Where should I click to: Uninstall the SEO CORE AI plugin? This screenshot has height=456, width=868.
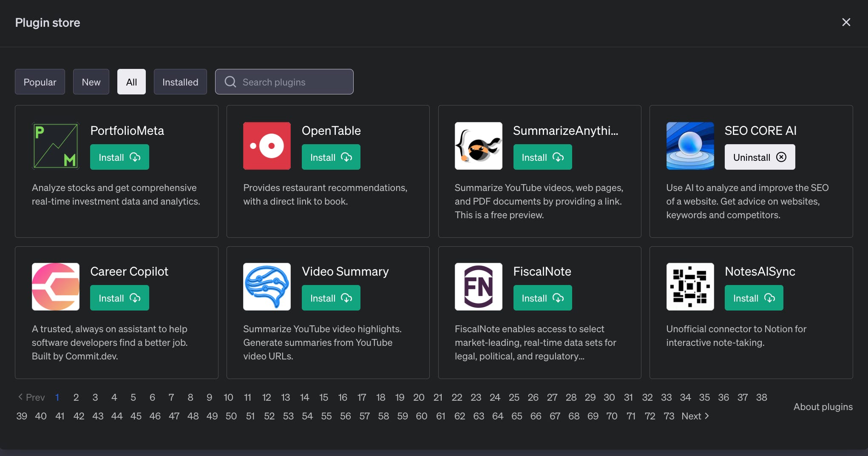(760, 157)
